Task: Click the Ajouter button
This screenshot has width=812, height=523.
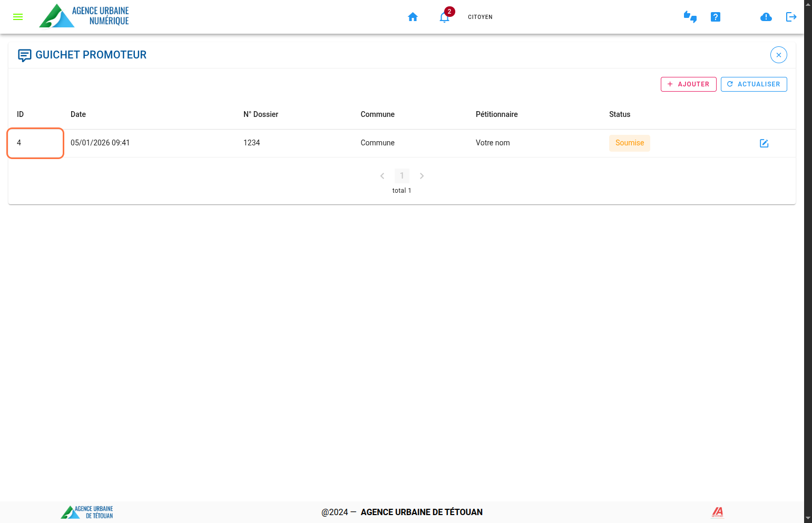Action: click(x=688, y=84)
